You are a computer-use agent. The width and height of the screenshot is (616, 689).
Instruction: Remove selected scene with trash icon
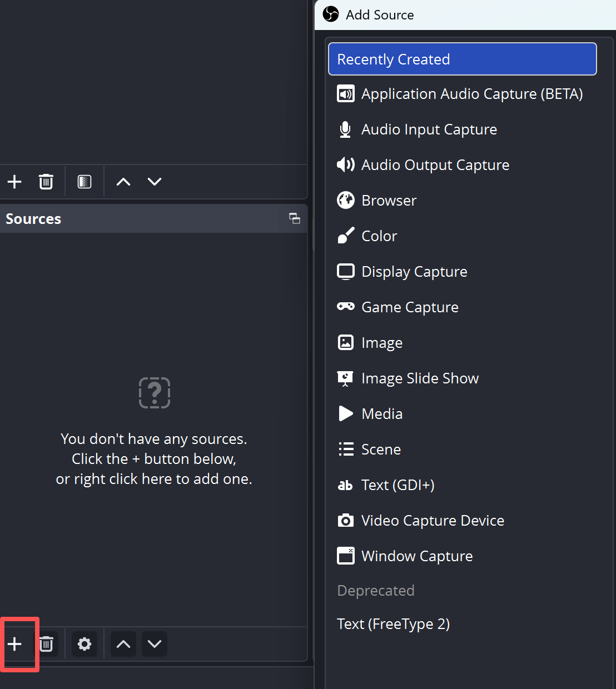pyautogui.click(x=46, y=182)
